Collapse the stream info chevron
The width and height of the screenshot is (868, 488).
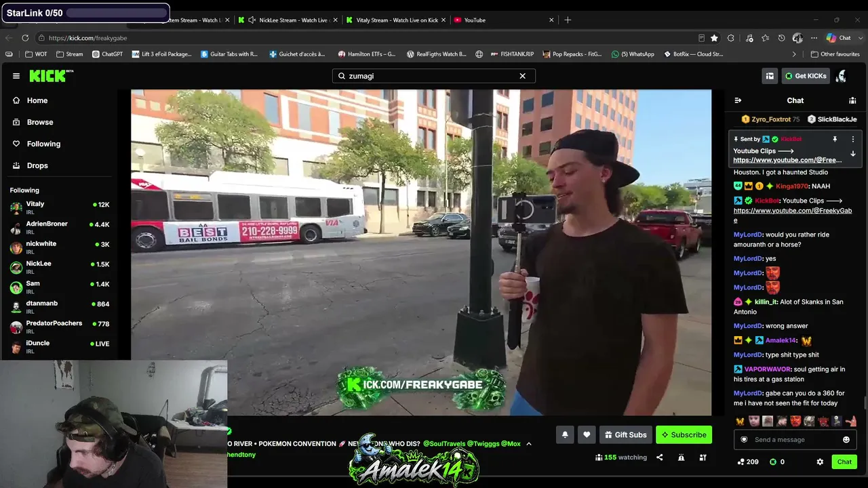coord(529,444)
